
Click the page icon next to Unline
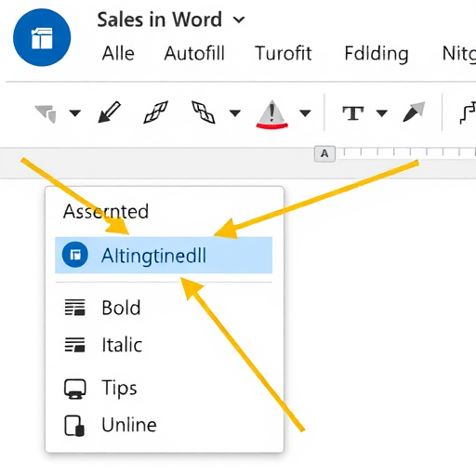[74, 426]
